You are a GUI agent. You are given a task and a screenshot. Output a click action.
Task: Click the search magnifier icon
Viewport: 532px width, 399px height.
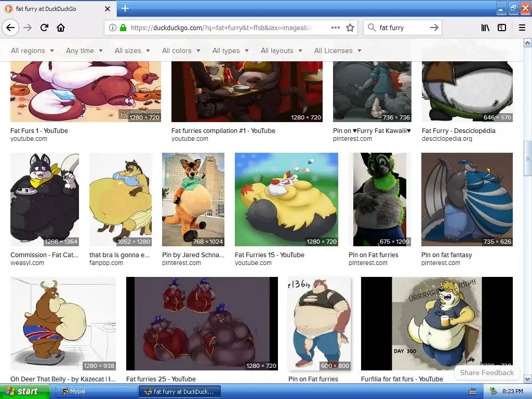[x=372, y=28]
